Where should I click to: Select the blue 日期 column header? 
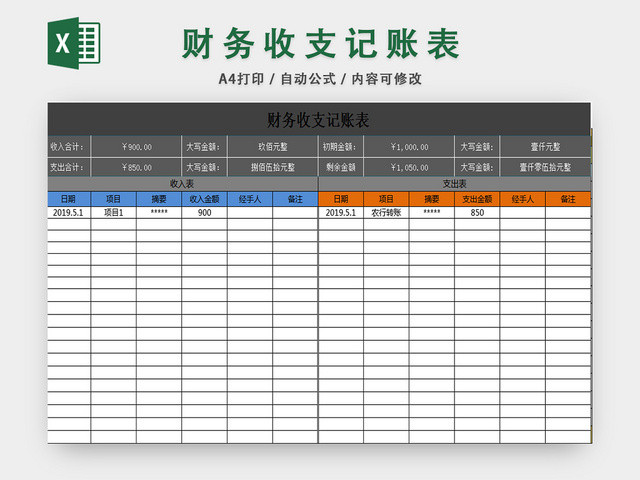69,199
